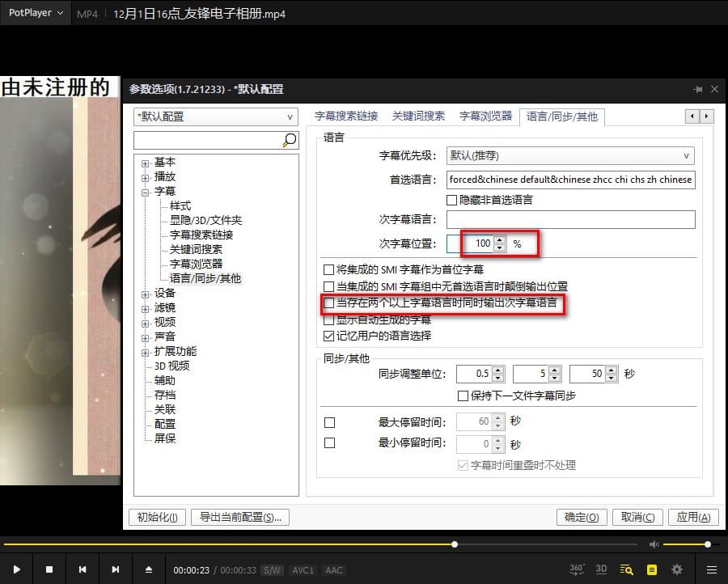Viewport: 728px width, 584px height.
Task: Decrease the 0.5 sync unit stepper
Action: 498,378
